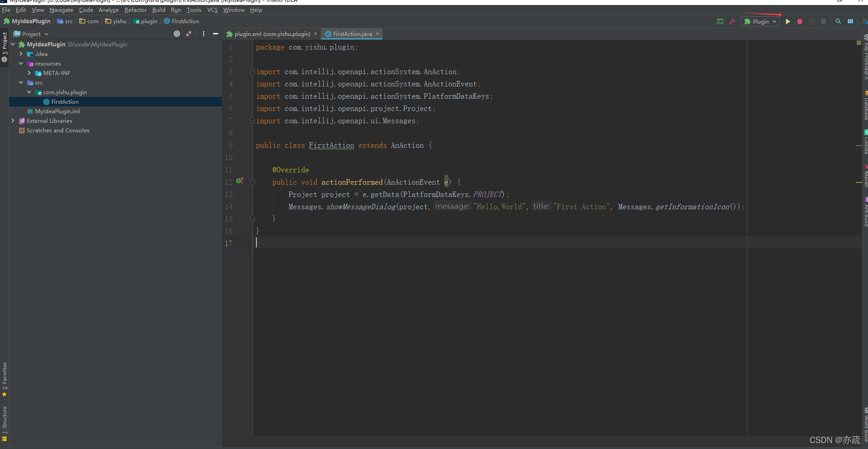The width and height of the screenshot is (868, 449).
Task: Click the inspection status square indicator top-right of editor
Action: 858,43
